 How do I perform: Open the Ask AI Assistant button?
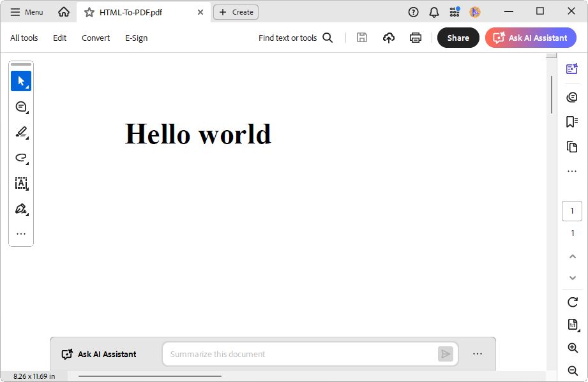point(531,38)
